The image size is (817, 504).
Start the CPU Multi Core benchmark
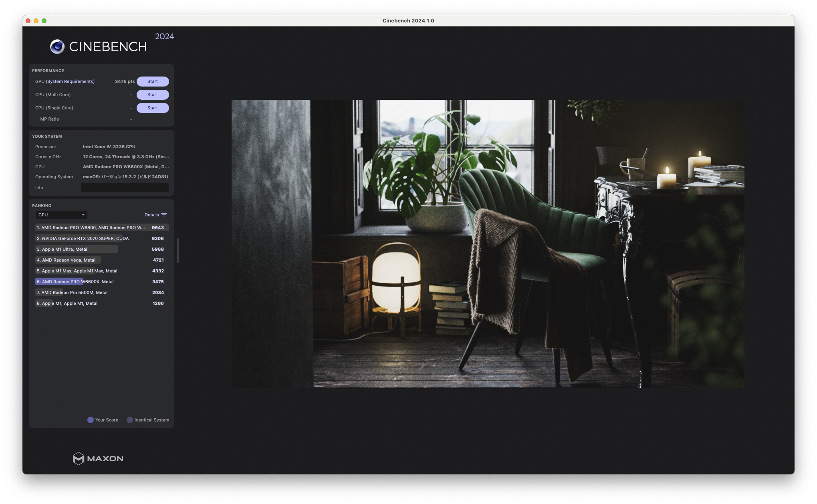[153, 95]
